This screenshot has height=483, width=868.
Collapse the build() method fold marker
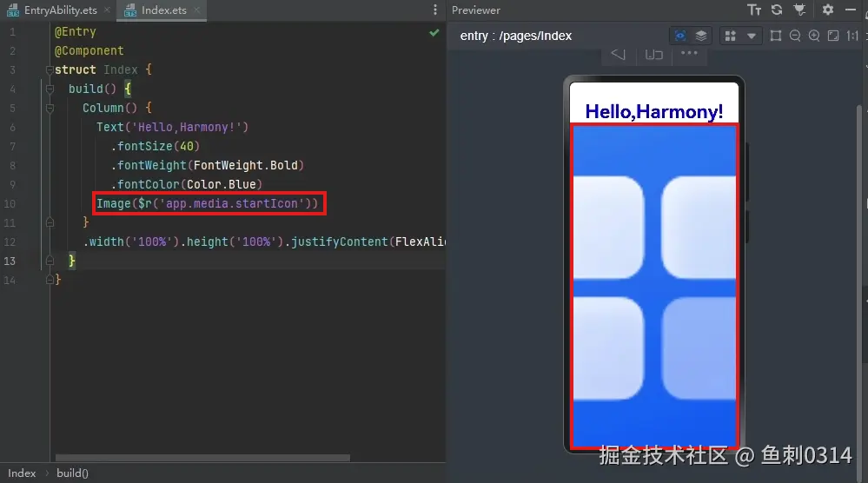[x=50, y=89]
